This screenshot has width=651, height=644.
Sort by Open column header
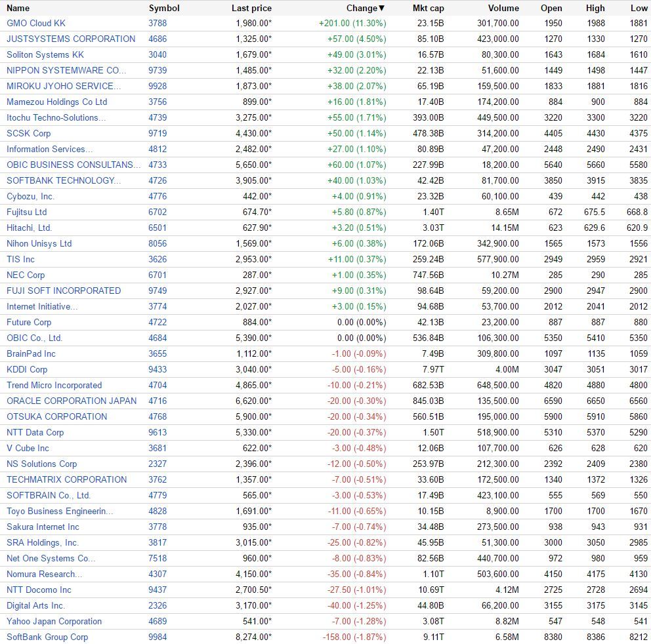tap(551, 9)
